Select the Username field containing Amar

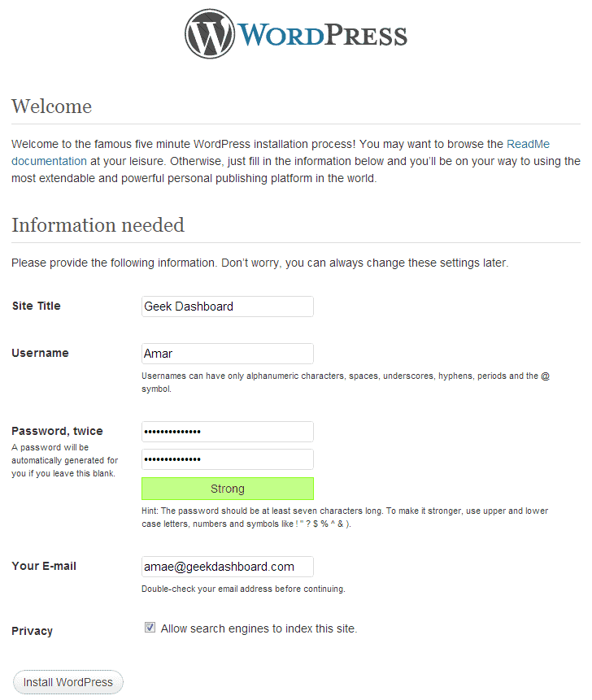[x=227, y=354]
